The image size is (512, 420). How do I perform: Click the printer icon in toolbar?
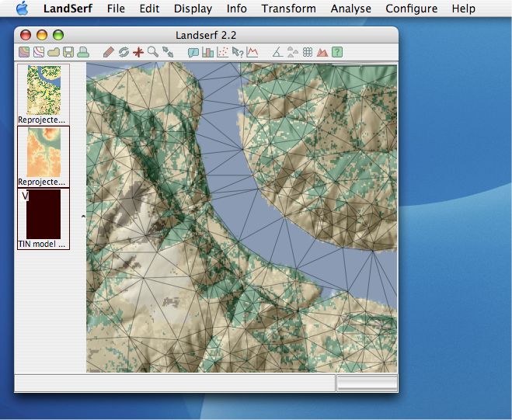(x=83, y=52)
